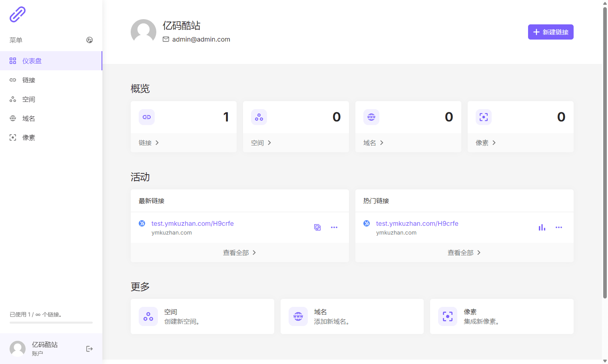Click the paperclip logo in the sidebar
Image resolution: width=608 pixels, height=364 pixels.
(18, 14)
